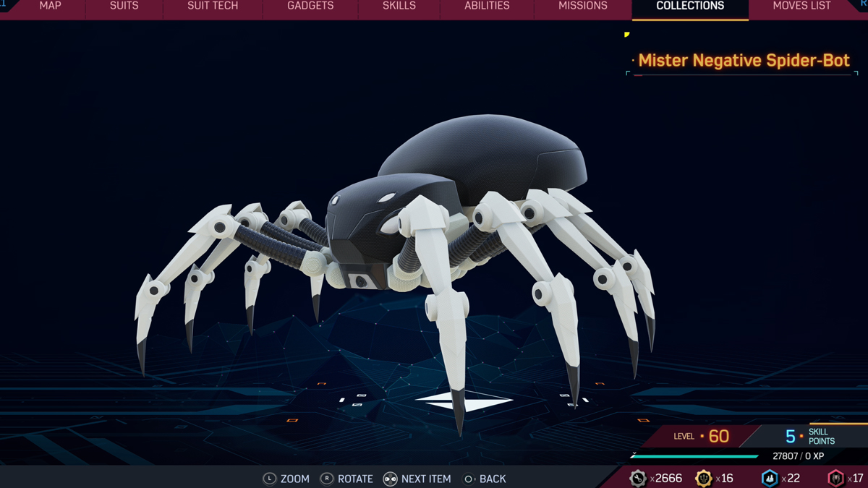Image resolution: width=868 pixels, height=488 pixels.
Task: Click the R stick Rotate icon
Action: pyautogui.click(x=327, y=479)
